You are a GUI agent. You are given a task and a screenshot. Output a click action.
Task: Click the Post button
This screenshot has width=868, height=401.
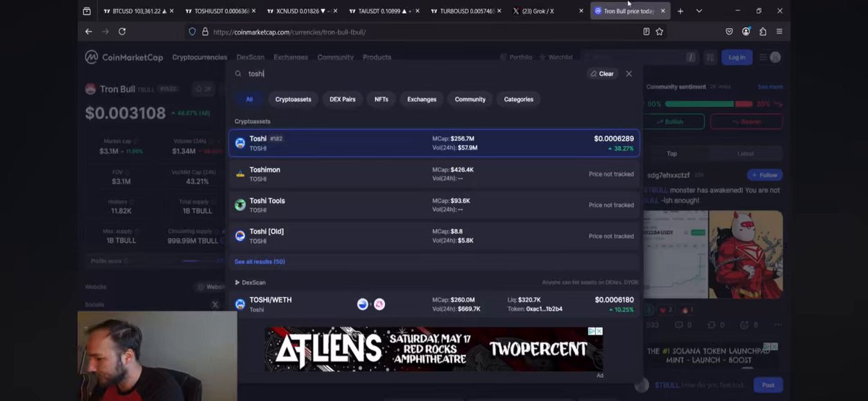tap(767, 385)
